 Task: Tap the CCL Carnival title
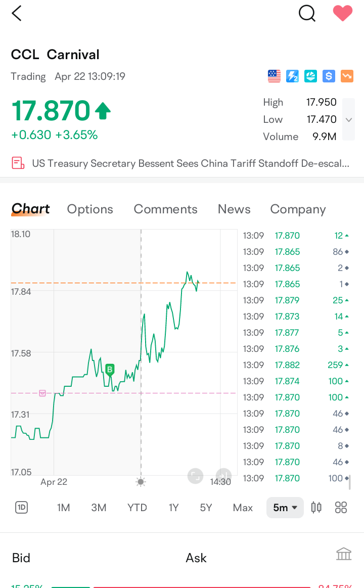(55, 55)
